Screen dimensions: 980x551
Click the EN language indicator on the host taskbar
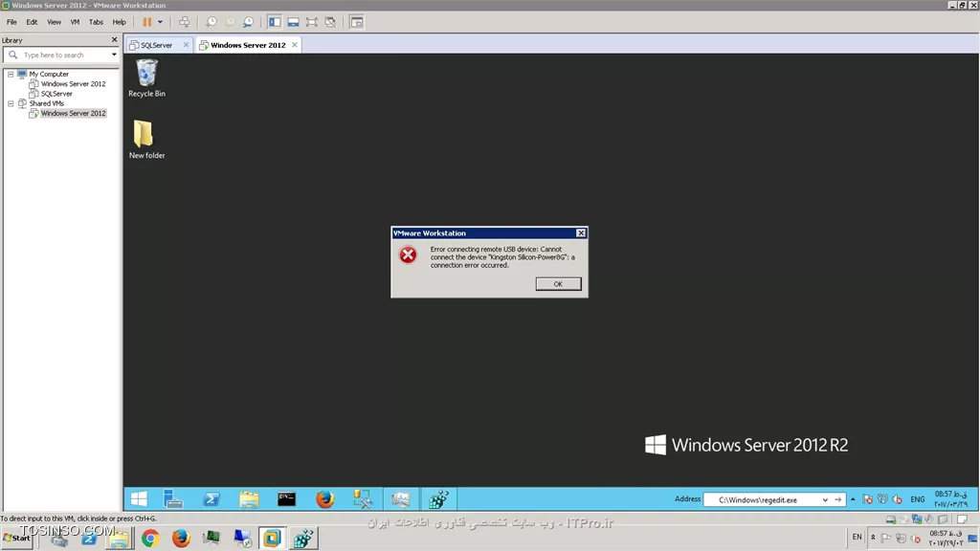pyautogui.click(x=857, y=537)
